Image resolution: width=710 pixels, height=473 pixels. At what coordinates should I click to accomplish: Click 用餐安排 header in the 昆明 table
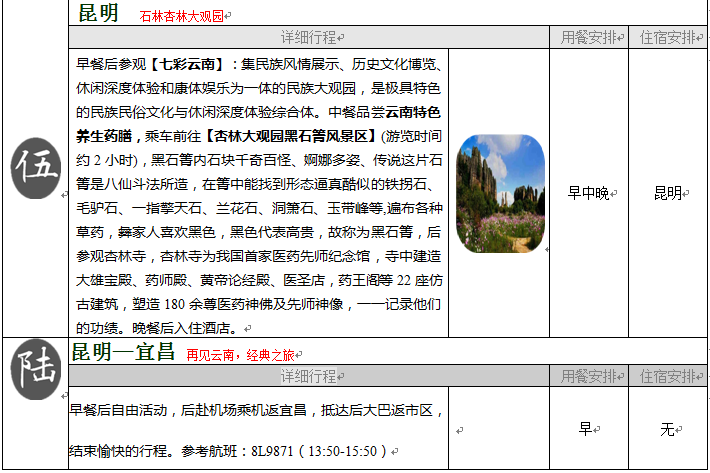pyautogui.click(x=589, y=37)
